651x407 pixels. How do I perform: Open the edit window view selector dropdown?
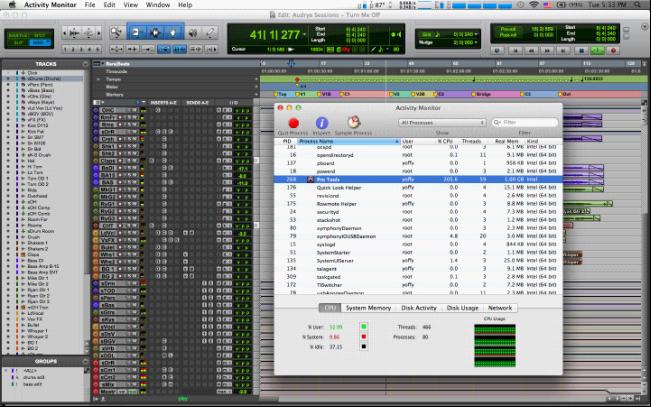(98, 102)
